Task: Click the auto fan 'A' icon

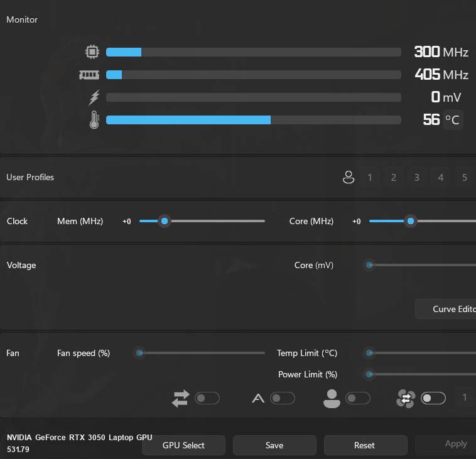Action: pos(258,398)
